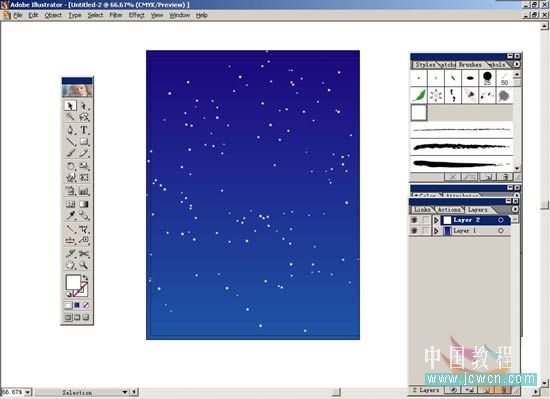The image size is (550, 399).
Task: Open the zoom percentage dropdown arrow
Action: [x=28, y=392]
